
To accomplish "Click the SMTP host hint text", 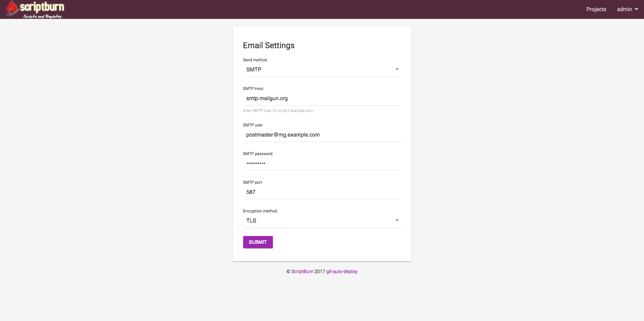I will 278,111.
